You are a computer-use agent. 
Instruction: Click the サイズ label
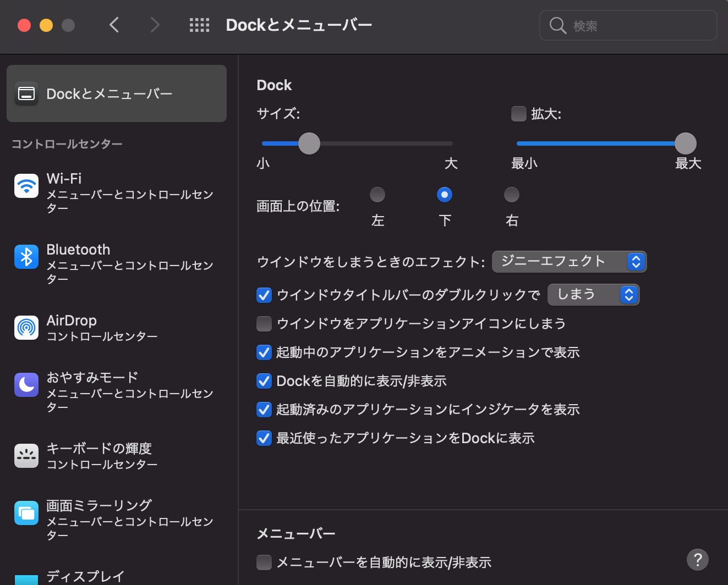[278, 114]
